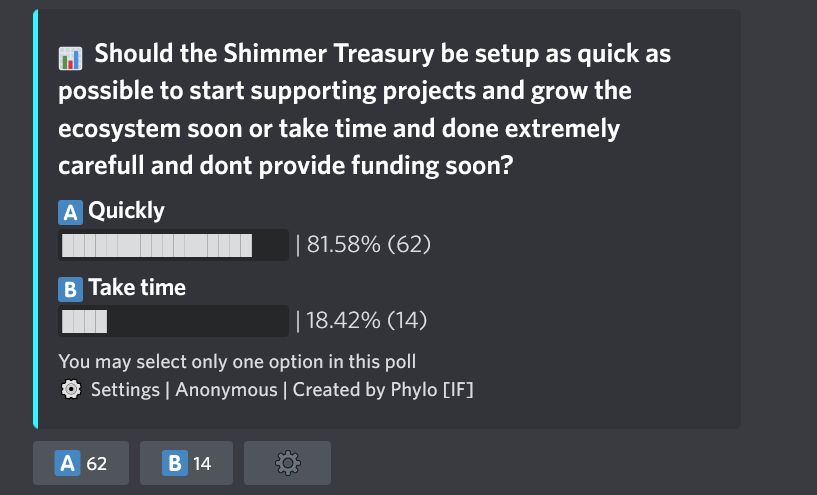Click the gear icon next to Settings text
The width and height of the screenshot is (817, 495).
click(x=71, y=389)
